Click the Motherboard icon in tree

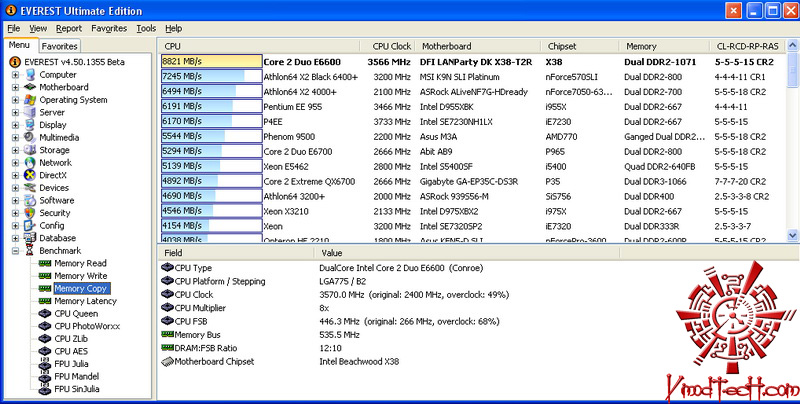point(30,87)
